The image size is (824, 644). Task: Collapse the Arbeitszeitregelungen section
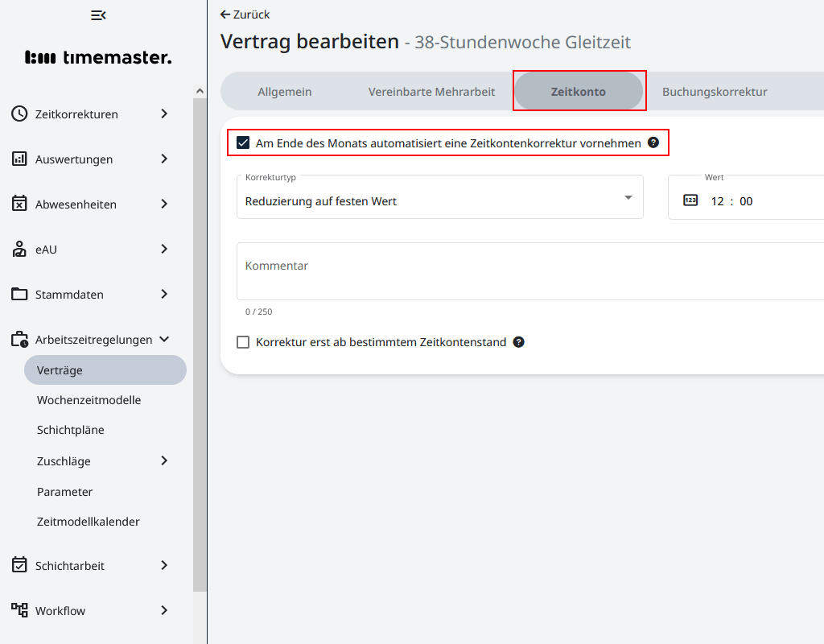164,340
